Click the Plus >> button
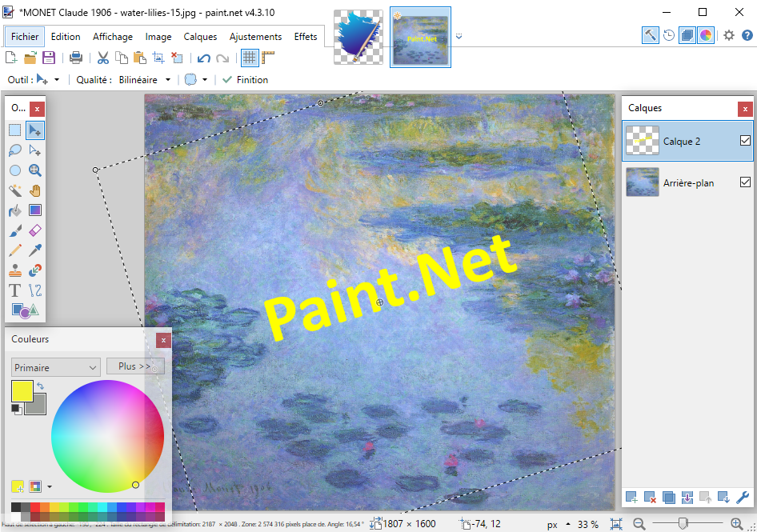Viewport: 757px width, 532px height. (x=134, y=366)
